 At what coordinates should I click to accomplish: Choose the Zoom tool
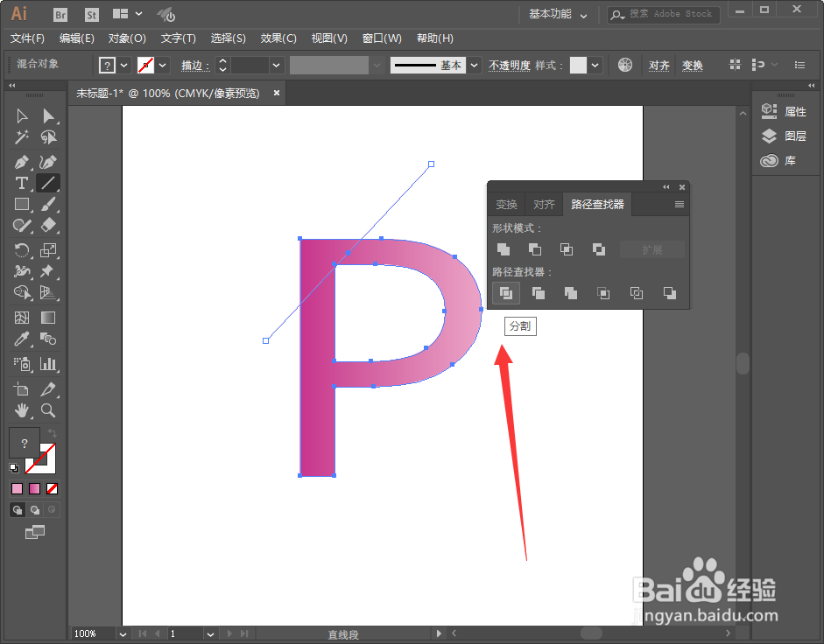tap(48, 410)
